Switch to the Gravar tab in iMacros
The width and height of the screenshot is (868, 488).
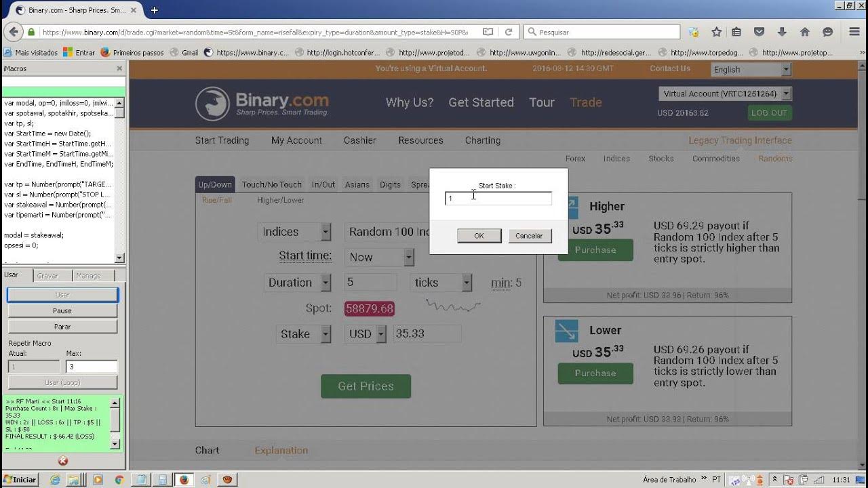pos(47,276)
